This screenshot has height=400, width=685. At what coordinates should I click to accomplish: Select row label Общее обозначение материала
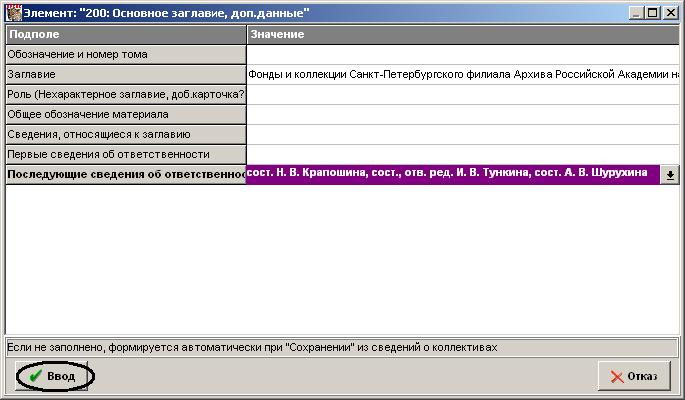coord(126,115)
